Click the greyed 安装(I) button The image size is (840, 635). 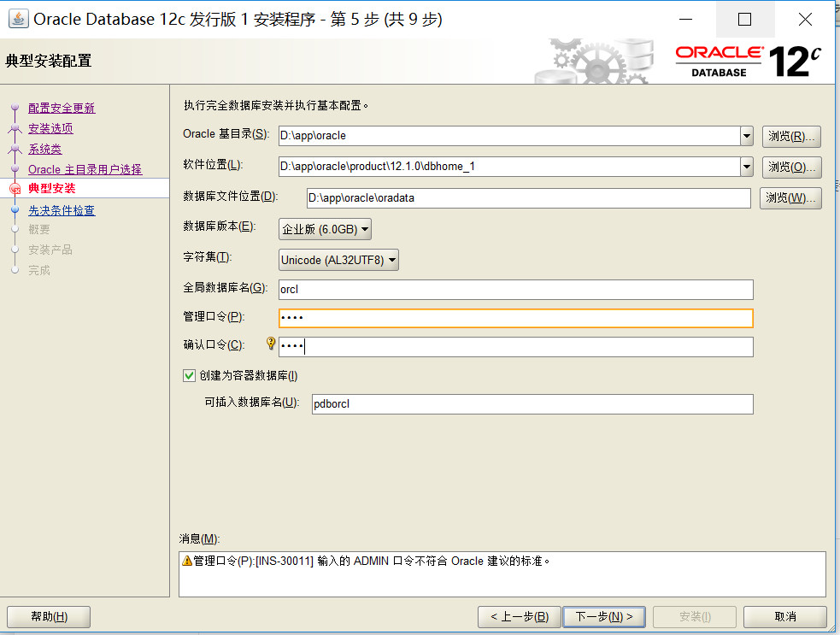(x=695, y=617)
